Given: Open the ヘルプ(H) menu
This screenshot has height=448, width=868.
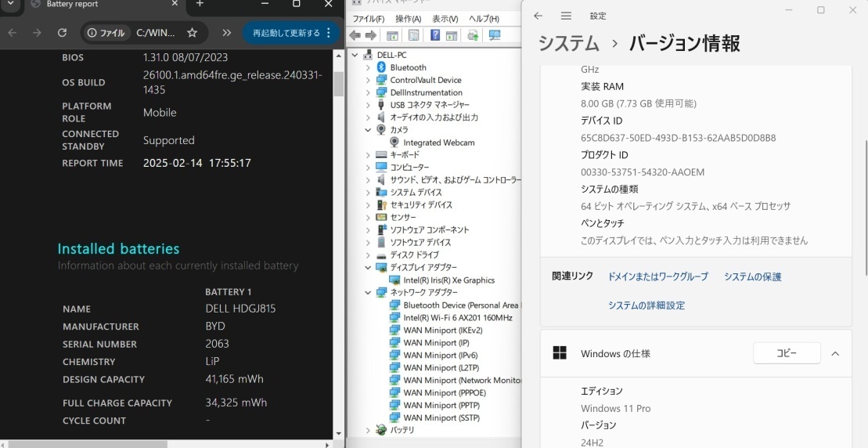Looking at the screenshot, I should pos(484,19).
